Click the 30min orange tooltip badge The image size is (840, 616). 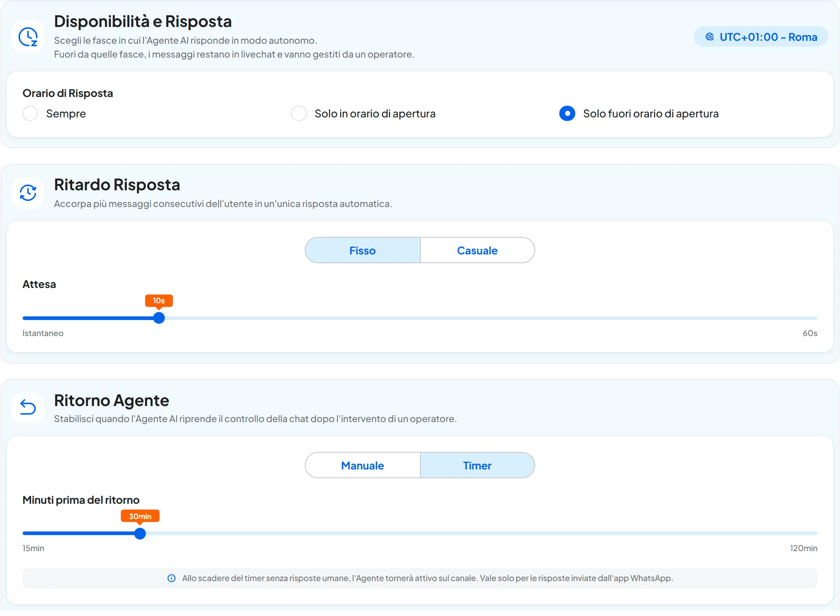coord(140,516)
